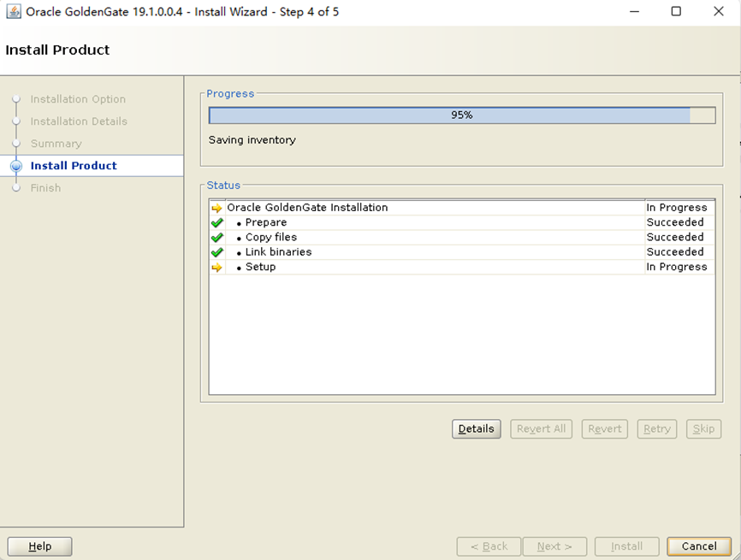Click the yellow arrow beside Oracle GoldenGate Installation
Viewport: 741px width, 560px height.
click(217, 208)
